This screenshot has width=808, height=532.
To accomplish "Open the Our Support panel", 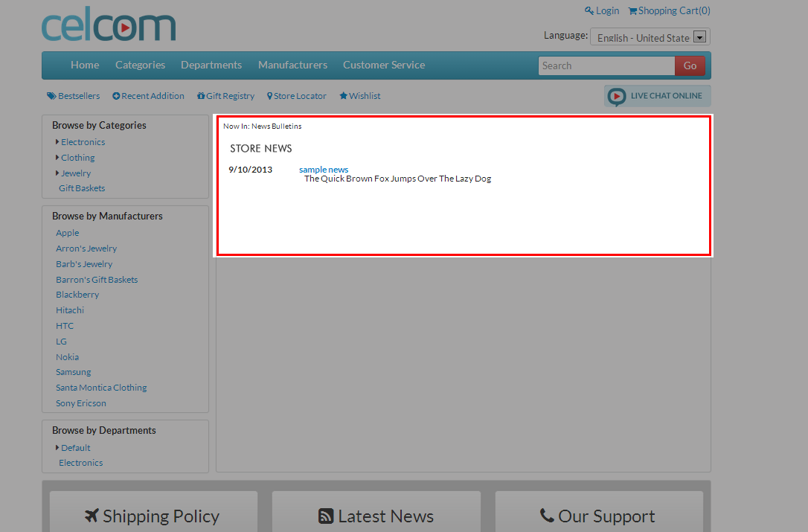I will (599, 511).
